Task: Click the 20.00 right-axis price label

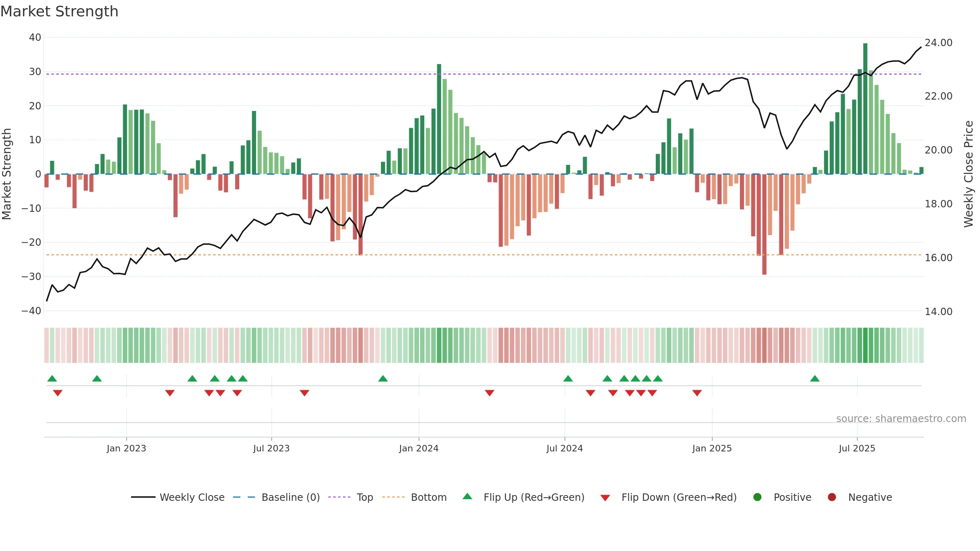Action: [938, 150]
